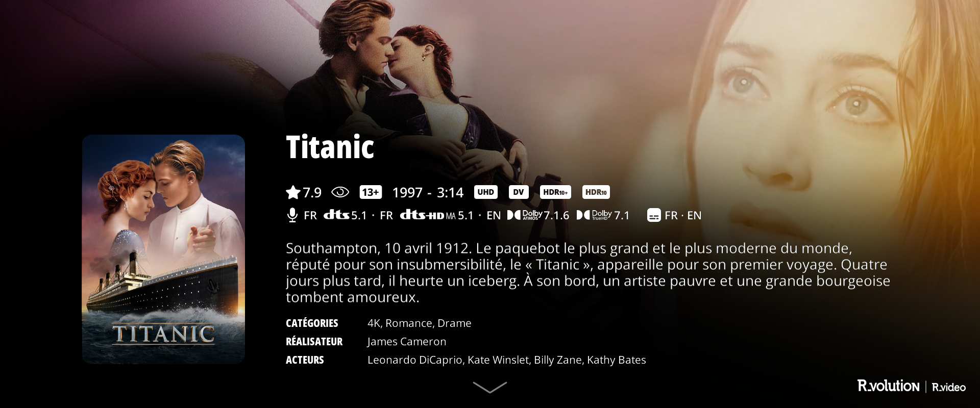Viewport: 980px width, 408px height.
Task: Choose the Dolby TrueHD 7.1 track
Action: (603, 215)
